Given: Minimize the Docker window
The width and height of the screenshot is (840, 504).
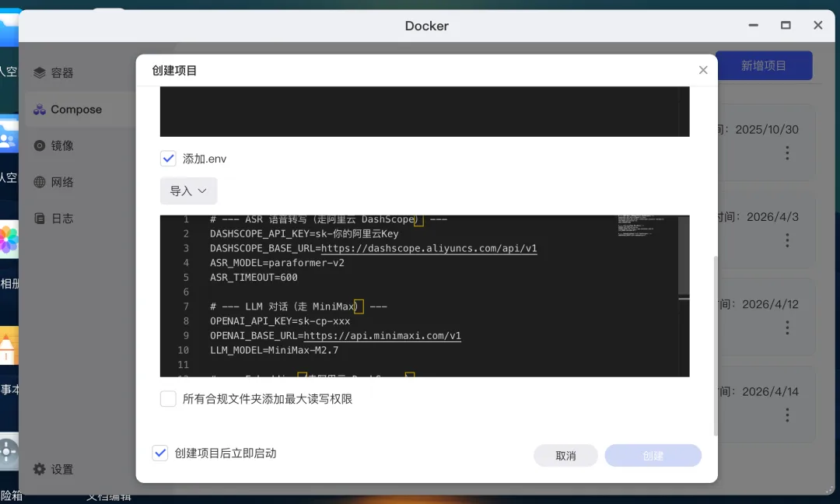Looking at the screenshot, I should click(753, 25).
